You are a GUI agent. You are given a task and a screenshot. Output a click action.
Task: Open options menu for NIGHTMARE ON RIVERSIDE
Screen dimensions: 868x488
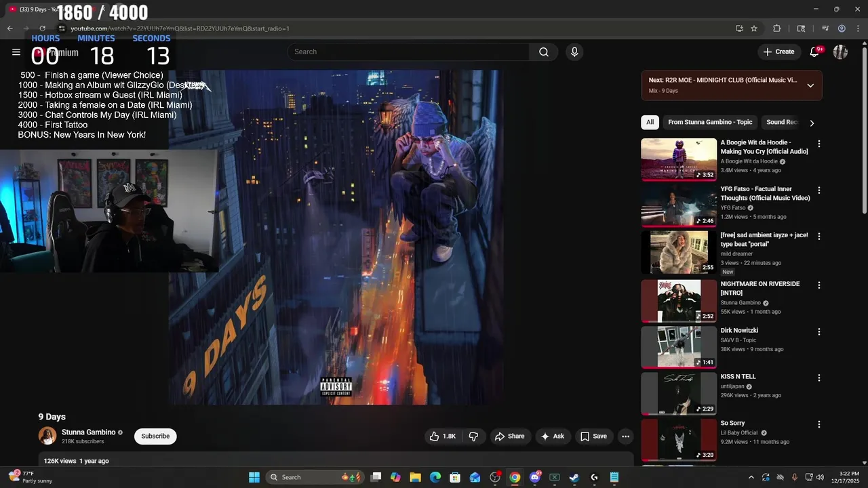coord(818,285)
